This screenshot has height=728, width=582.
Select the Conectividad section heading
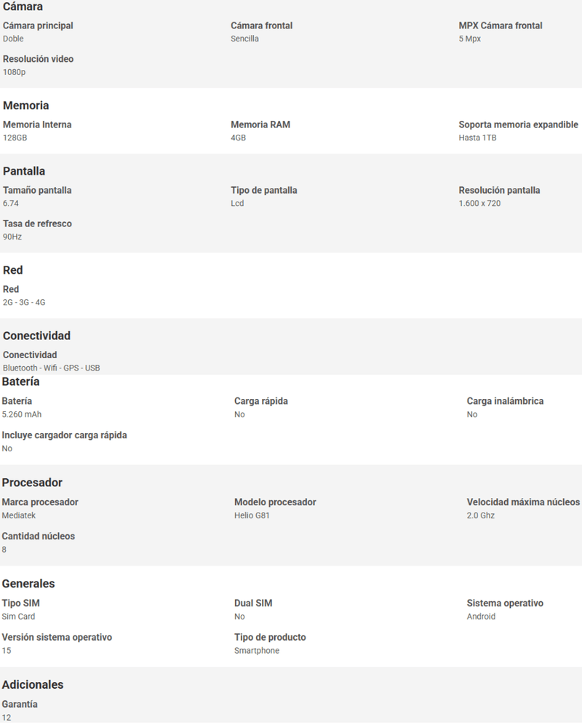[x=36, y=336]
